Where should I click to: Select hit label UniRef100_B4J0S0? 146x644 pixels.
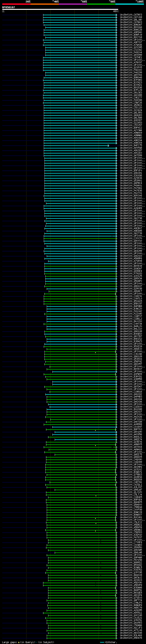click(131, 321)
